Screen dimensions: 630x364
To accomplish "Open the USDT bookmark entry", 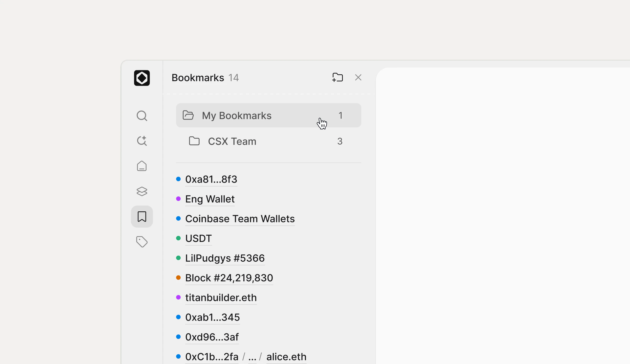I will pos(198,238).
